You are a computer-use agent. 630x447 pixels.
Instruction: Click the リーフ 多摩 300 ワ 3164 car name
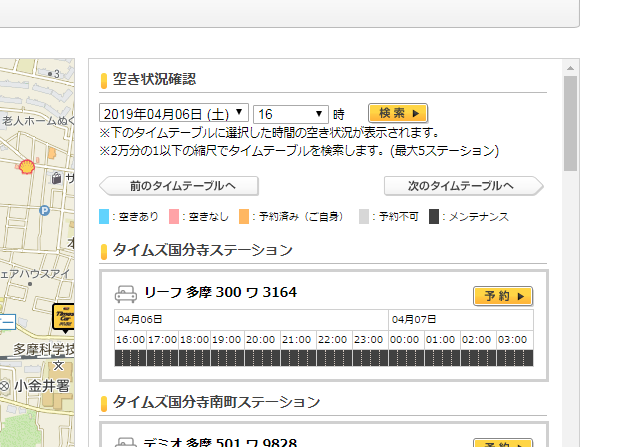click(x=220, y=292)
